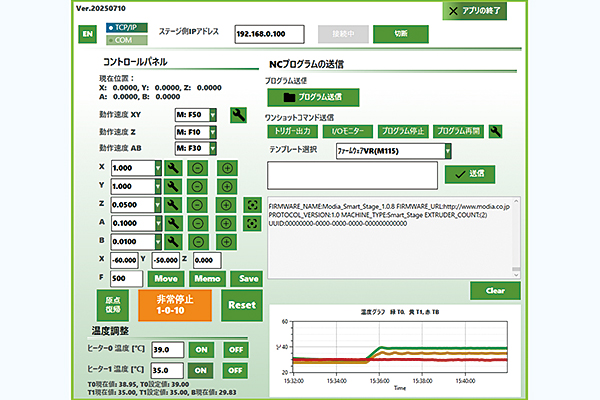Jog Y axis in plus direction
Image resolution: width=600 pixels, height=400 pixels.
coord(227,186)
